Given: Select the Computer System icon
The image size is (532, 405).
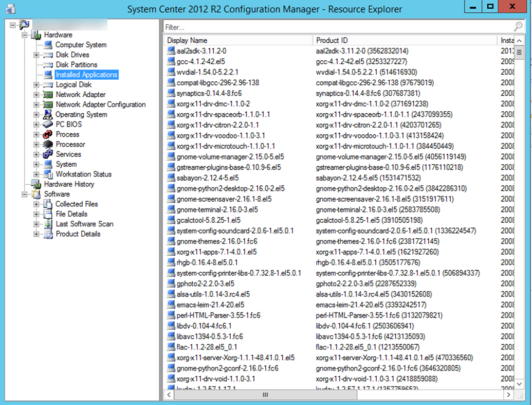Looking at the screenshot, I should tap(48, 45).
